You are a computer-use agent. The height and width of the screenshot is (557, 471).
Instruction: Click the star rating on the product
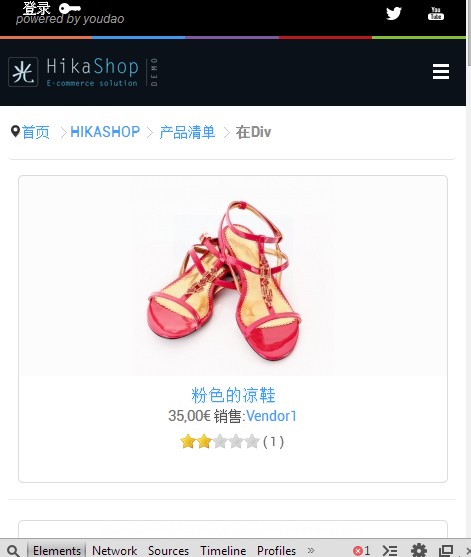point(220,442)
